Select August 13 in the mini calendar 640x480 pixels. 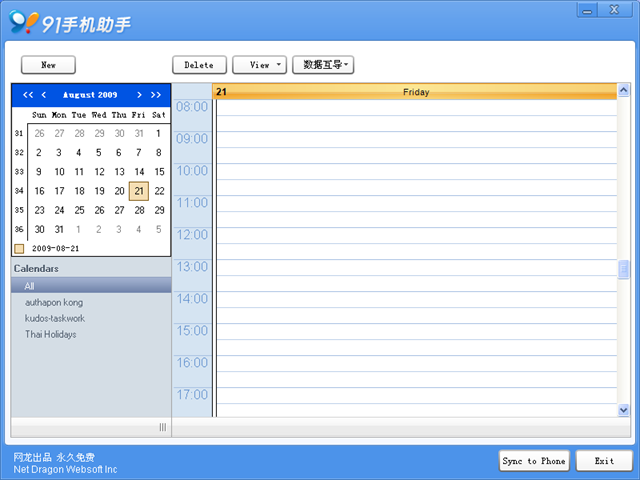tap(119, 172)
